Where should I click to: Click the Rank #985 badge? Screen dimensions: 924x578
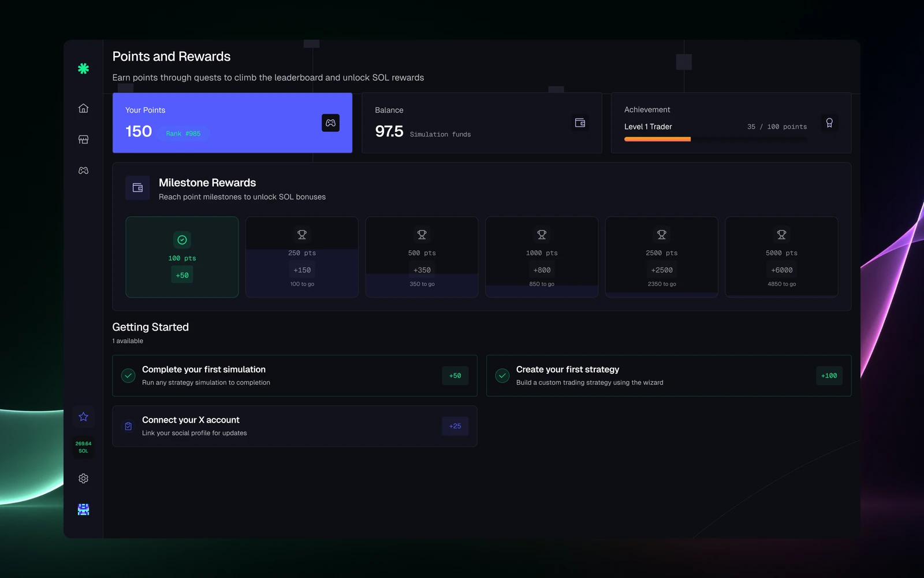point(183,134)
